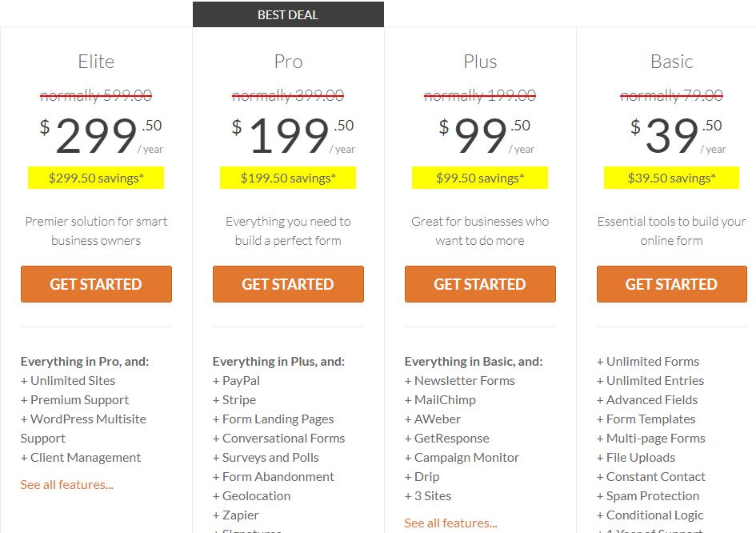Click the $99.50 savings yellow badge

click(x=480, y=178)
